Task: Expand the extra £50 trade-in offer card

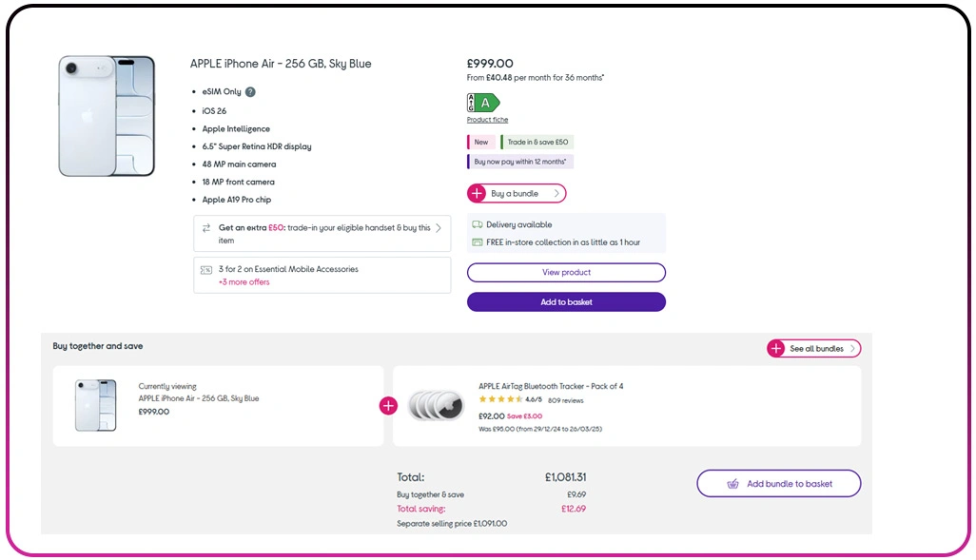Action: coord(322,233)
